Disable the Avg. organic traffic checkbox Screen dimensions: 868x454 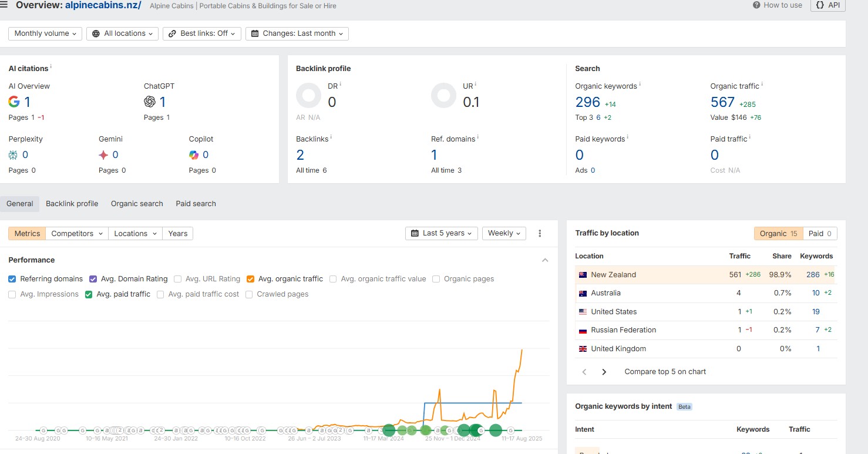click(251, 279)
